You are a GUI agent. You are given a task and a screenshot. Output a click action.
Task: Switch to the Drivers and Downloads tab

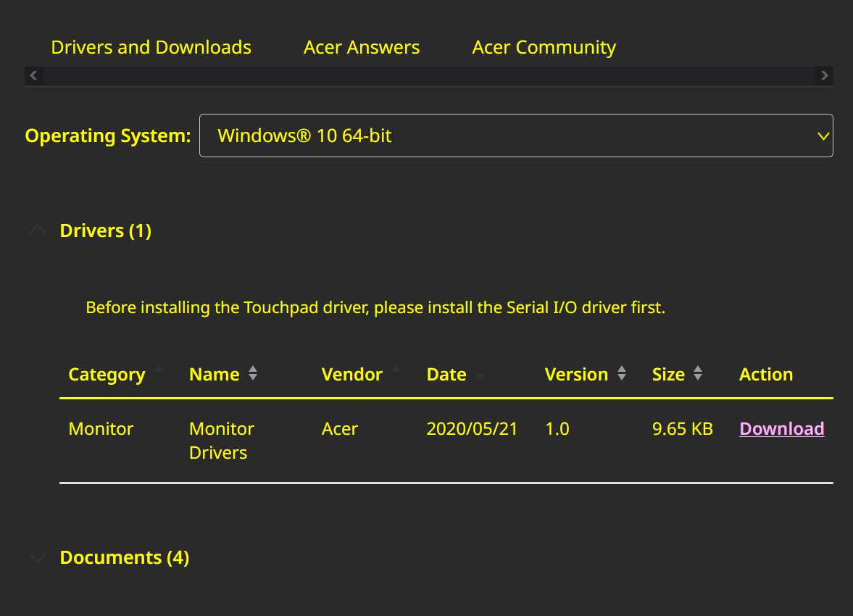click(x=151, y=48)
